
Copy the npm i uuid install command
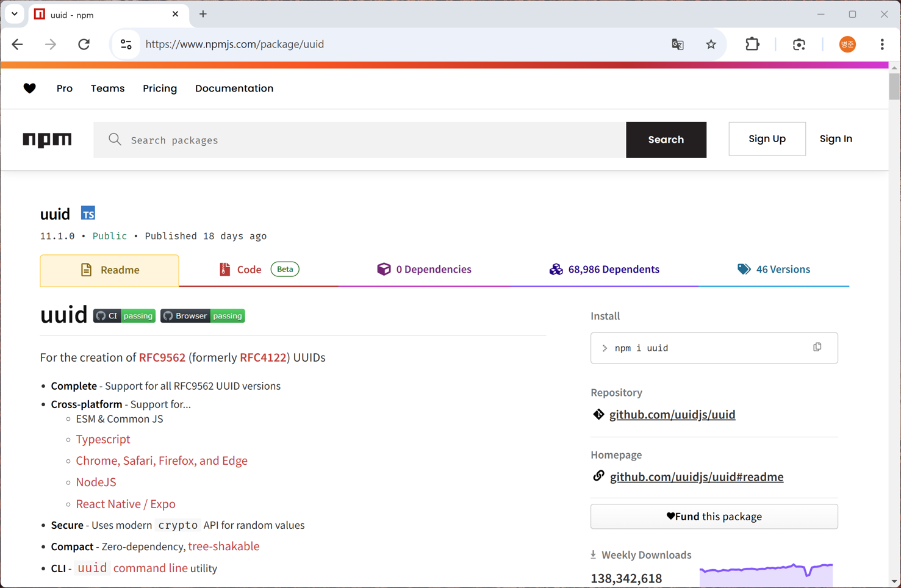pos(817,347)
